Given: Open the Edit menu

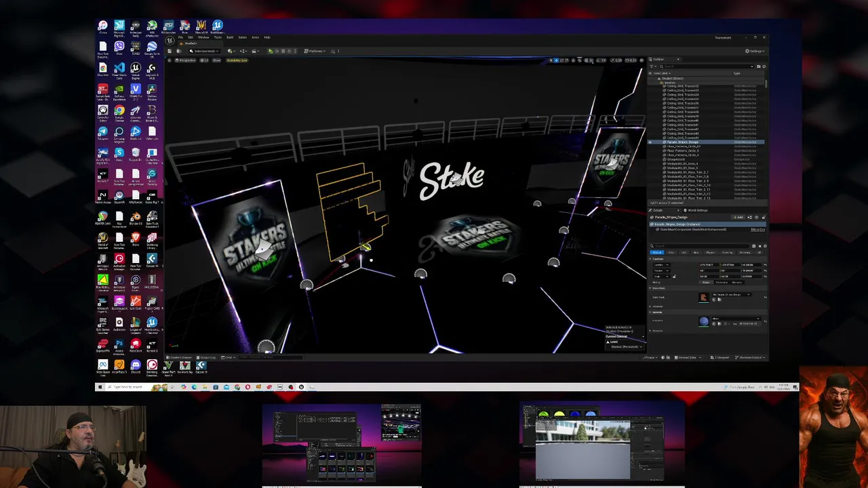Looking at the screenshot, I should 191,37.
